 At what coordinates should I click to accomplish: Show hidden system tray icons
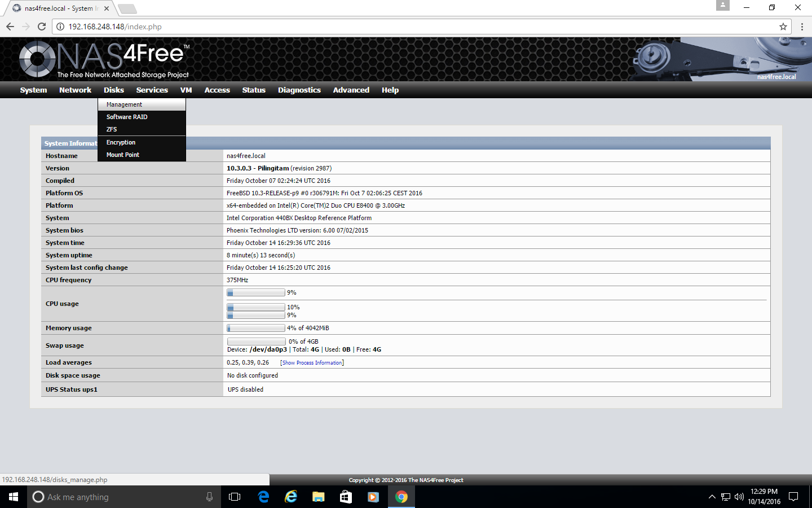[x=712, y=497]
